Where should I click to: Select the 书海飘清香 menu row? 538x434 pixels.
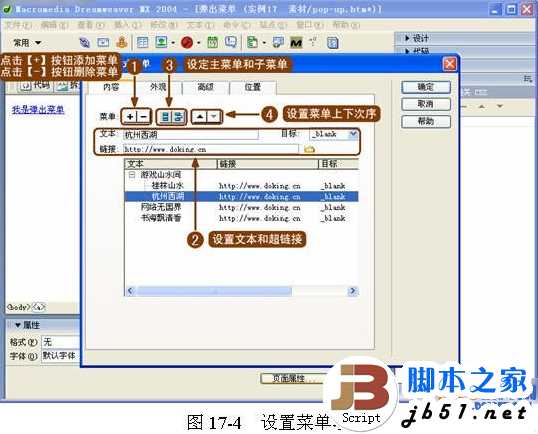[242, 218]
